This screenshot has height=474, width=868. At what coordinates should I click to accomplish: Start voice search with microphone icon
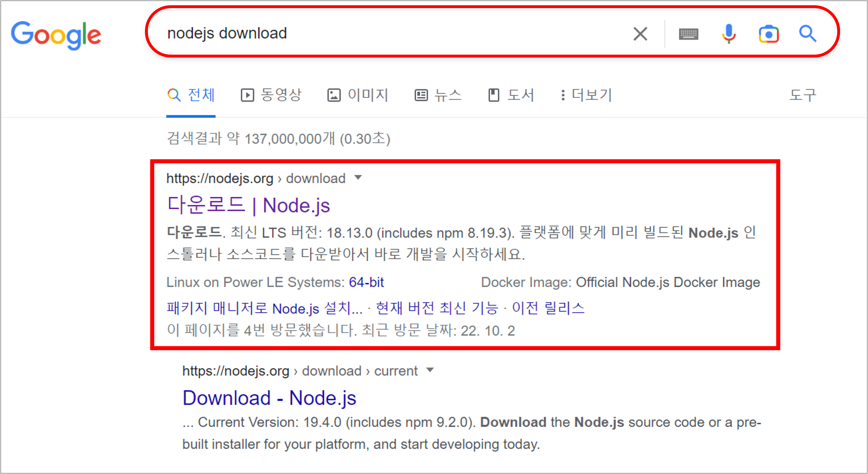point(729,34)
